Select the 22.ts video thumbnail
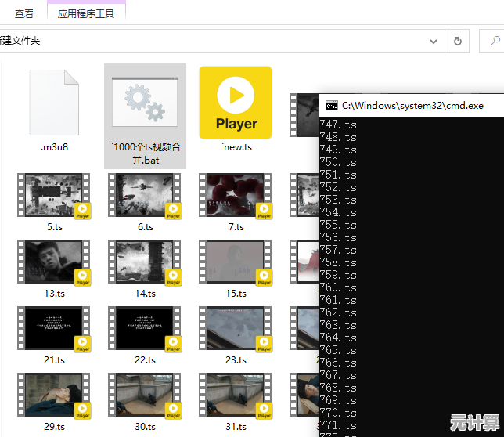504x437 pixels. (x=145, y=328)
